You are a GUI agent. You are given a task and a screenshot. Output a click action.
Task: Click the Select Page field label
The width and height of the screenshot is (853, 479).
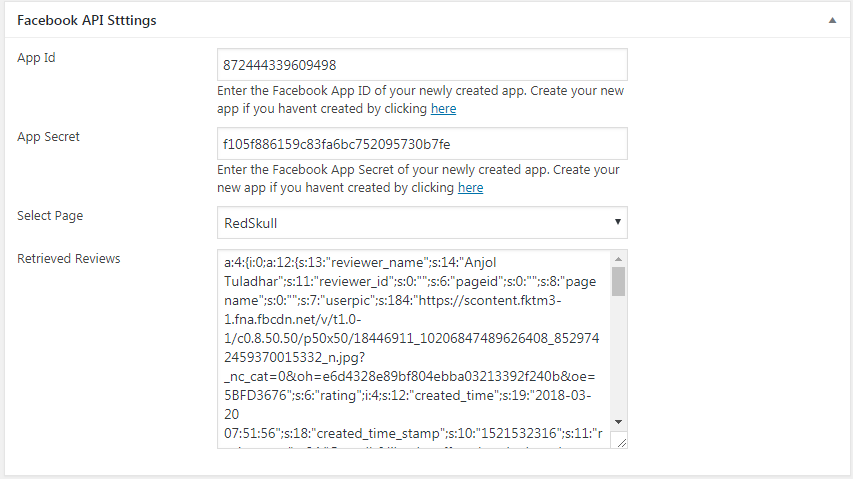50,216
